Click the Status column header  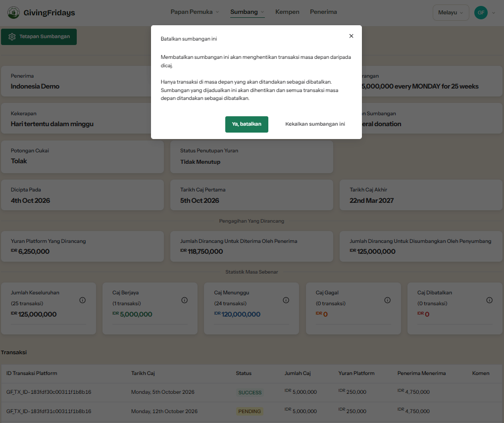[244, 373]
